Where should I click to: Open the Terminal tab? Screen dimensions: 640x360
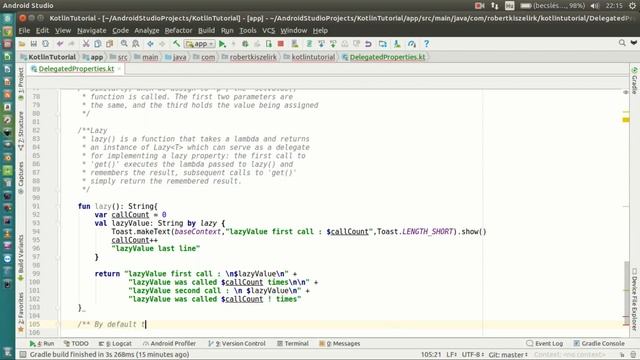[293, 344]
